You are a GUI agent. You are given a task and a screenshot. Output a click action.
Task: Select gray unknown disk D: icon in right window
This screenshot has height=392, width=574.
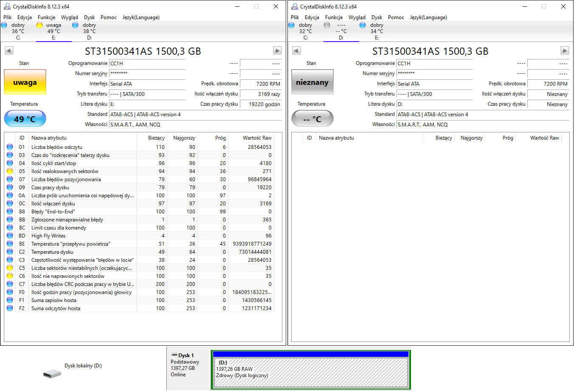coord(327,25)
